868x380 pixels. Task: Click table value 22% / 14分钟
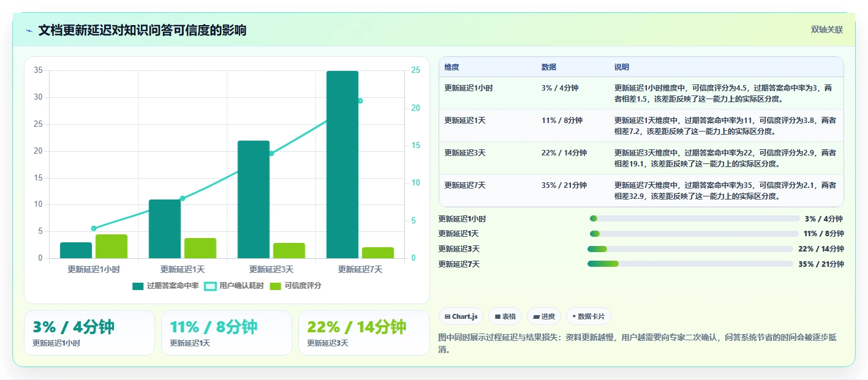564,153
